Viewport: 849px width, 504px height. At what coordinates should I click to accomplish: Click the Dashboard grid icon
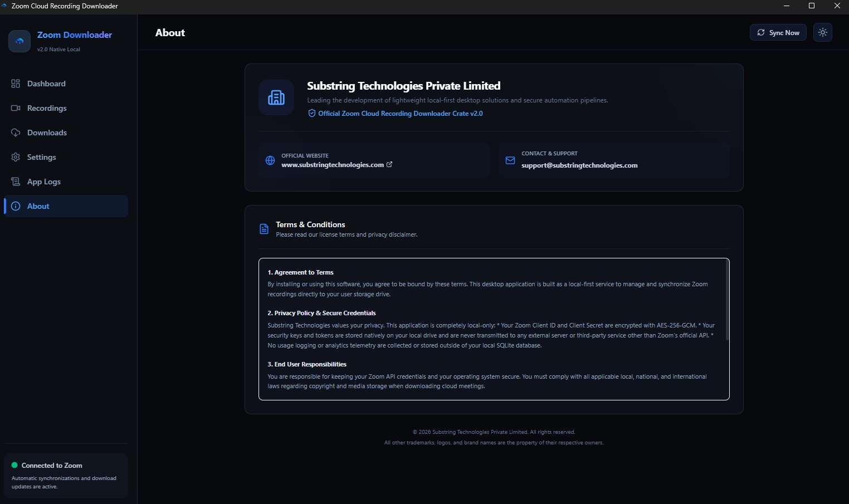[x=16, y=84]
